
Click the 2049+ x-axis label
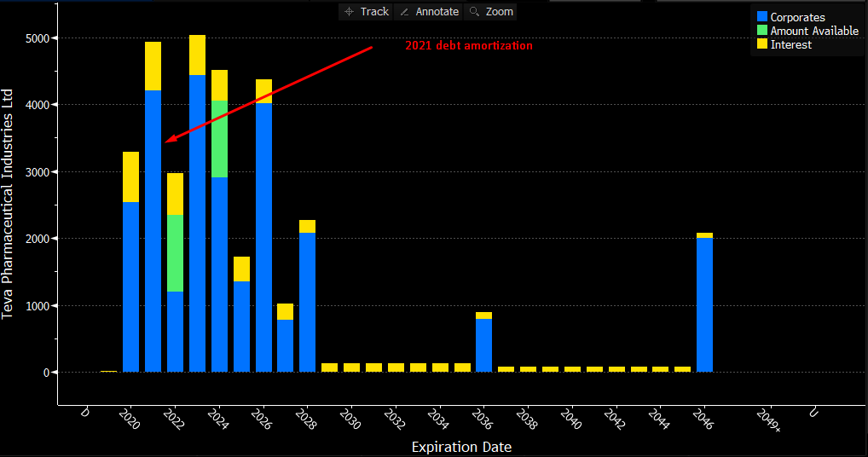(769, 420)
